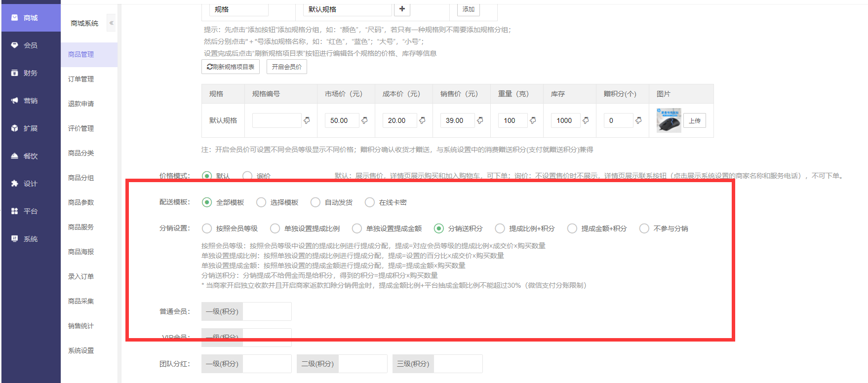Open 商品分类 in the submenu

81,153
